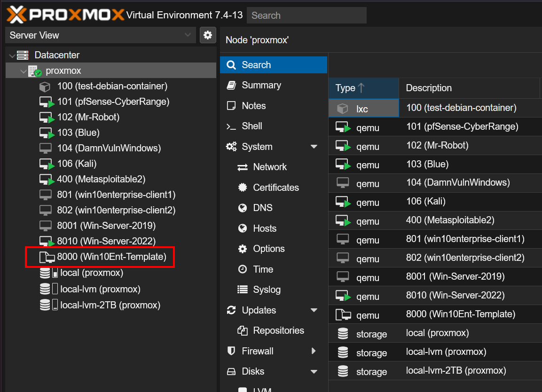The image size is (542, 392).
Task: Click the top Search input field
Action: tap(306, 15)
